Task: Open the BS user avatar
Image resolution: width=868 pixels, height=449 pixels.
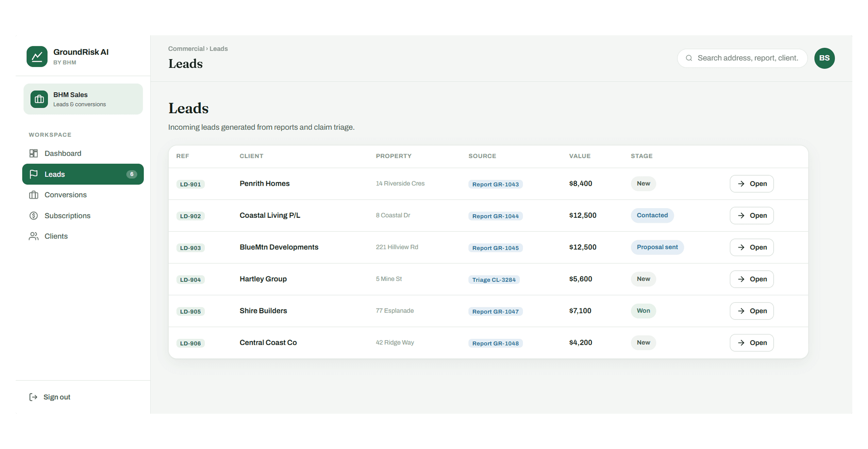Action: (824, 58)
